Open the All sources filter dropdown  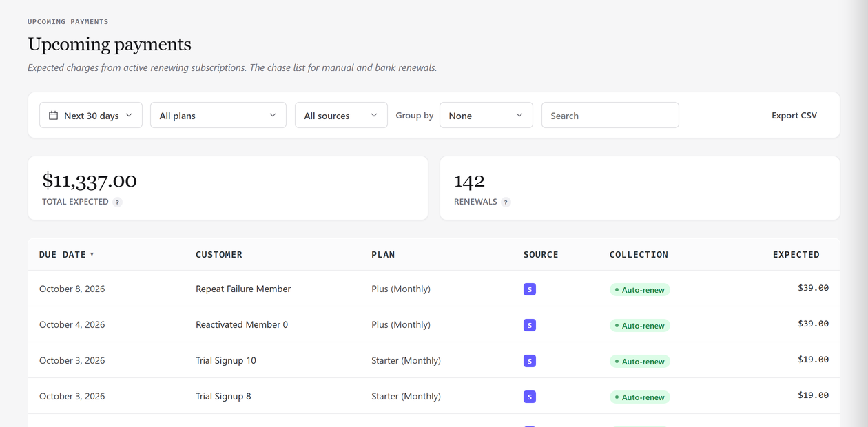point(341,115)
